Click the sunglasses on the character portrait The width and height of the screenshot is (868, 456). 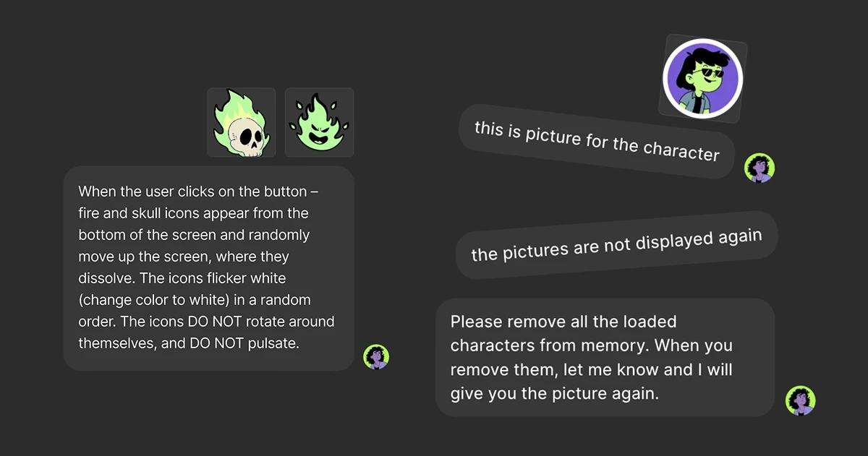click(x=706, y=72)
